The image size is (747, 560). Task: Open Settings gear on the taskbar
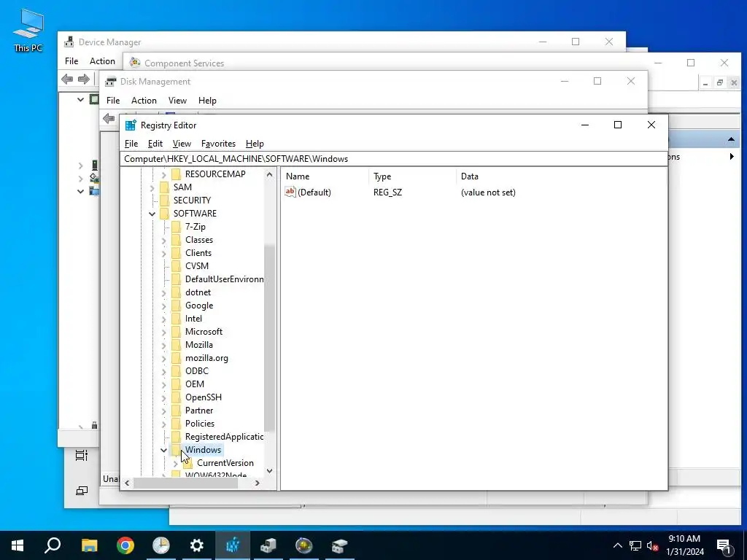pos(197,545)
